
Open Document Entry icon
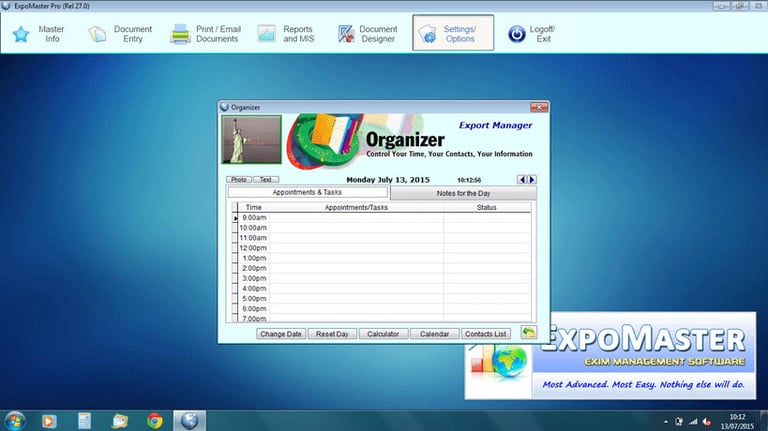click(x=97, y=34)
